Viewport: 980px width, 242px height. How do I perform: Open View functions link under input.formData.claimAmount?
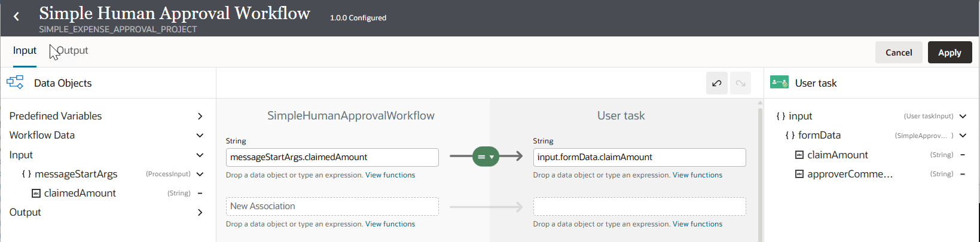697,175
